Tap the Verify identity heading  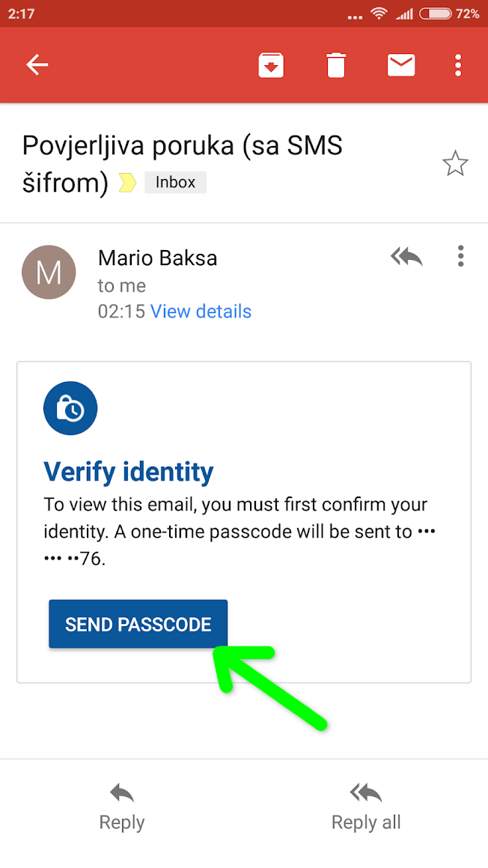(x=129, y=472)
